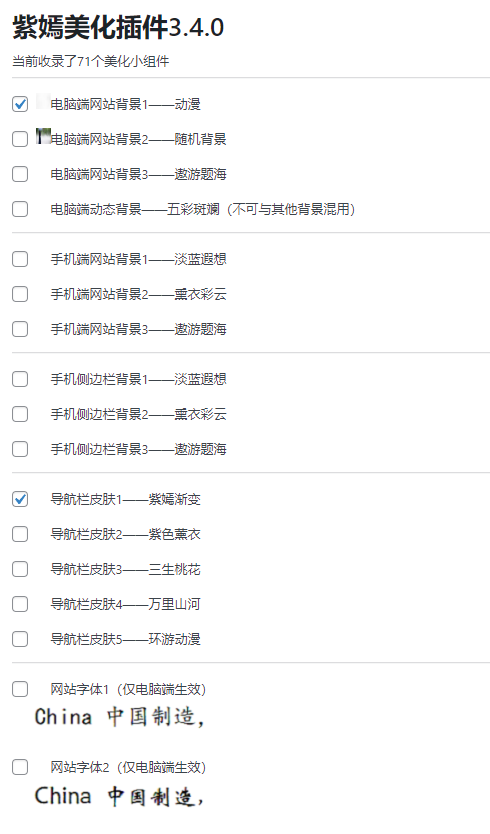Tick 手机侧边栏背景2——薰衣彩云 checkbox
This screenshot has height=834, width=490.
[x=20, y=414]
